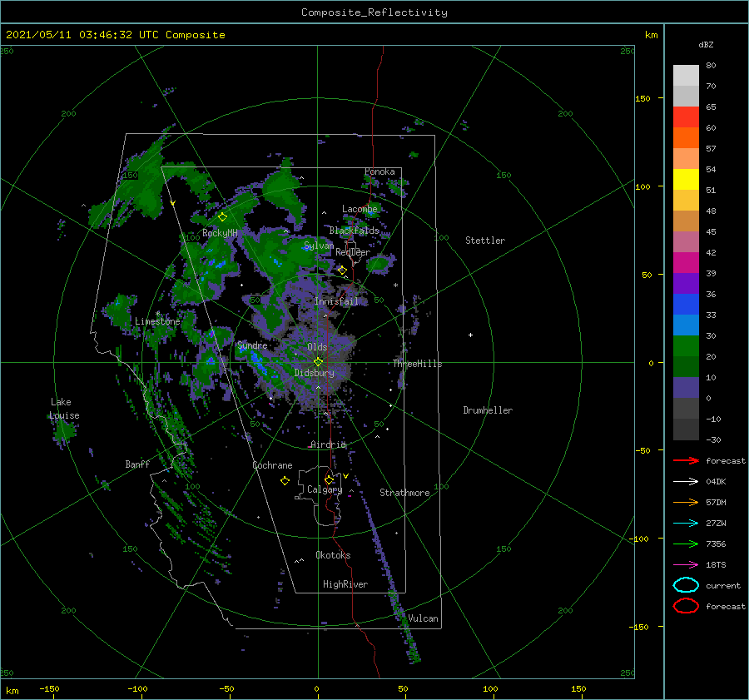This screenshot has height=700, width=749.
Task: Click the Strathmore town label
Action: (404, 493)
